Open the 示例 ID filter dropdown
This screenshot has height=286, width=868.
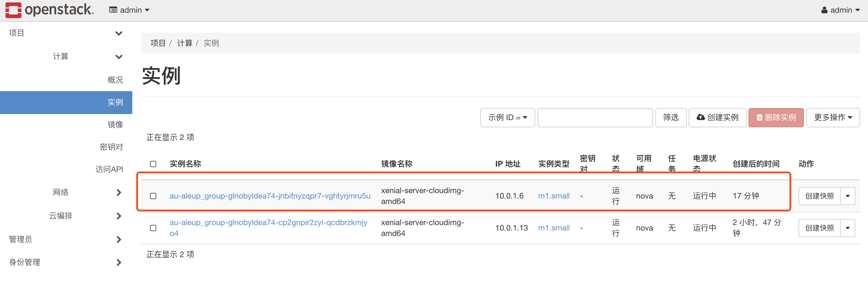point(507,117)
